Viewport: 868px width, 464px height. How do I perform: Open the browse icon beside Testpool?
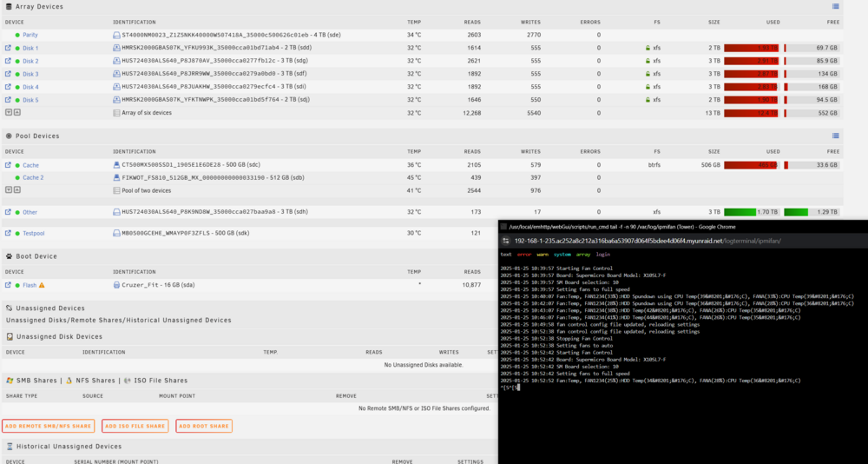pos(8,234)
